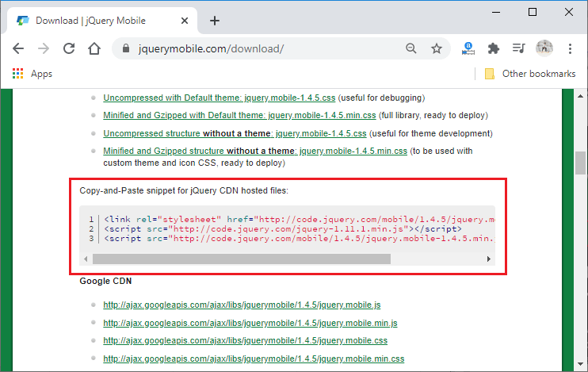
Task: Click the jquery-1.11.1.min.js script line
Action: click(x=283, y=229)
